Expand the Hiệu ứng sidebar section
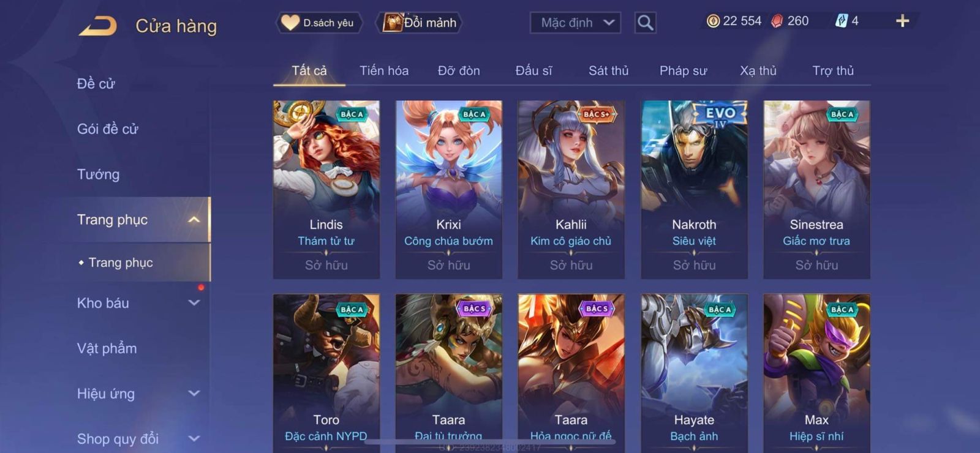 click(x=194, y=394)
